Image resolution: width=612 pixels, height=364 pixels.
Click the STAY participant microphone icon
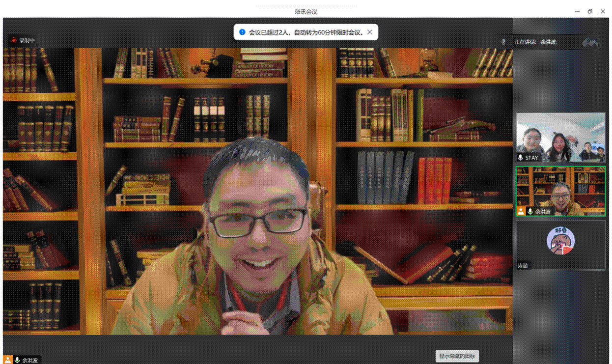pos(521,158)
